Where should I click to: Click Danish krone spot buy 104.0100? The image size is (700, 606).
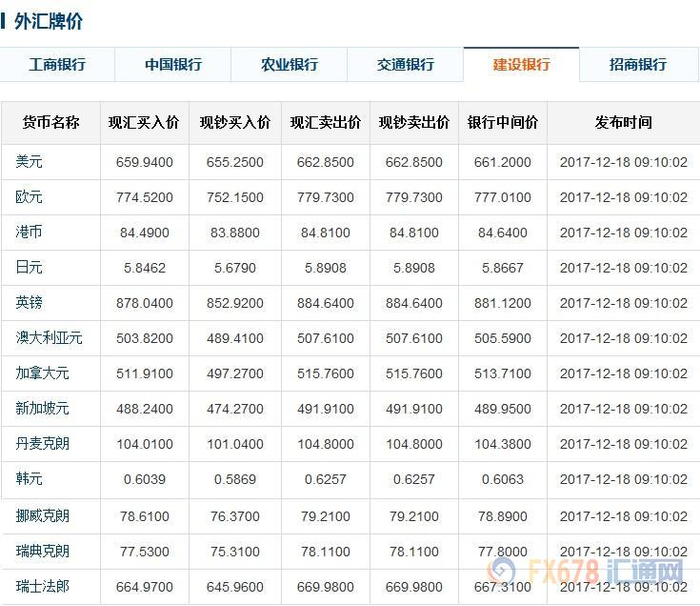(x=145, y=444)
